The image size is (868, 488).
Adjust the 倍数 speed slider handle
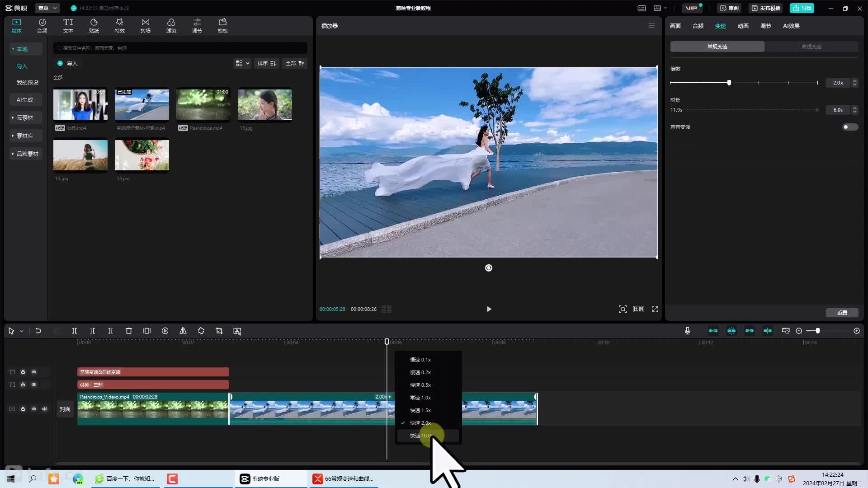[x=729, y=83]
